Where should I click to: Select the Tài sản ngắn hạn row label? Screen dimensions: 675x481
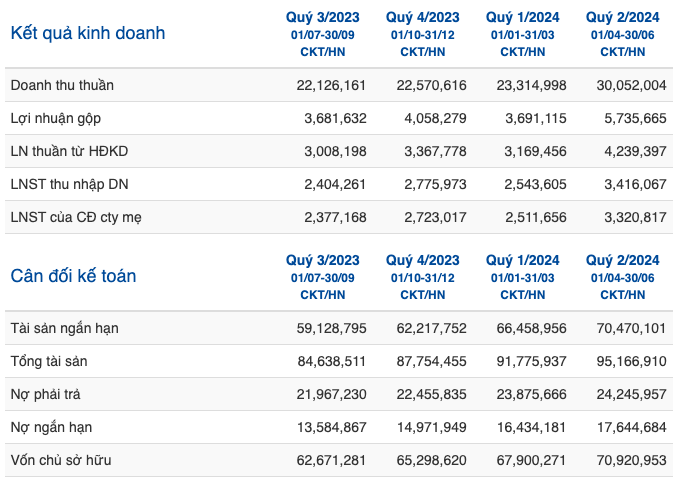65,329
